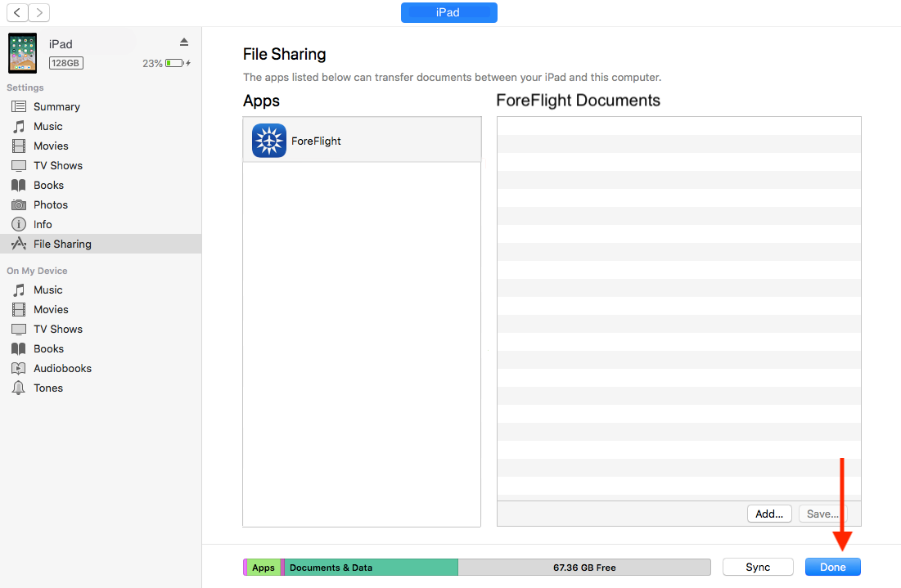This screenshot has width=901, height=588.
Task: Click the 23% battery percentage text
Action: pyautogui.click(x=152, y=64)
